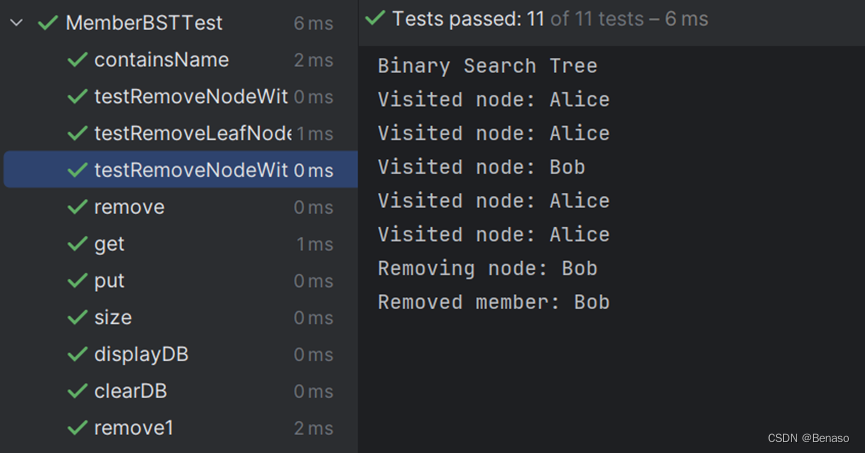Click the pass checkmark beside containsName

click(77, 60)
